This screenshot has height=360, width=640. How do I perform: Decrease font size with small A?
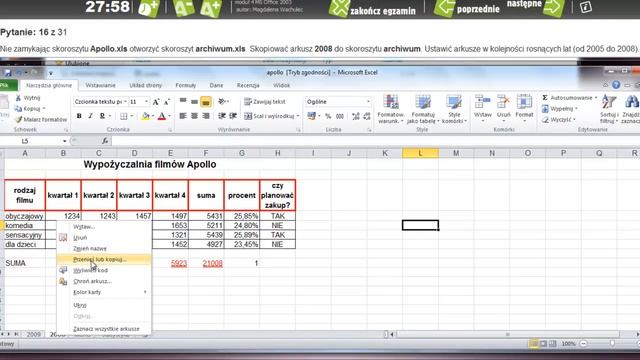tap(167, 102)
